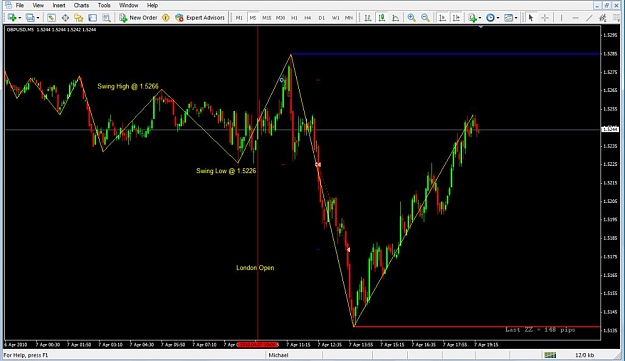
Task: Click the 'Last ZZ = 148 pips' text
Action: pyautogui.click(x=540, y=330)
